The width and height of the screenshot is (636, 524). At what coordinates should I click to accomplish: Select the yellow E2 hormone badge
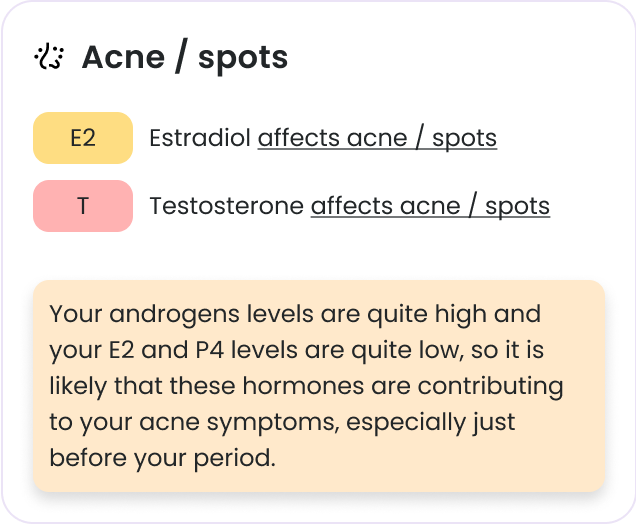point(83,138)
